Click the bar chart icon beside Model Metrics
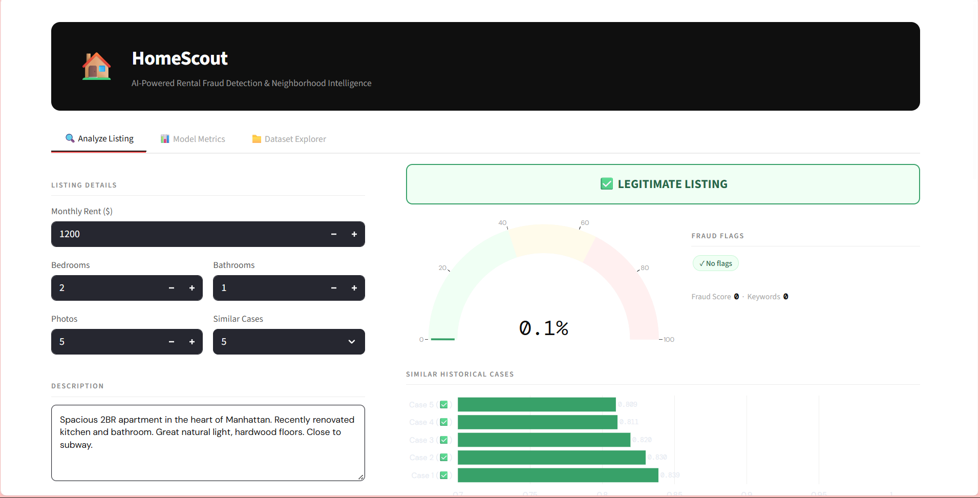The width and height of the screenshot is (980, 498). (164, 138)
